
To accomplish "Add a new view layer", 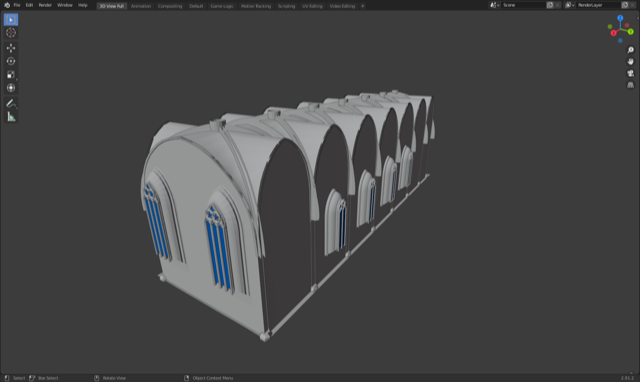I will (625, 5).
